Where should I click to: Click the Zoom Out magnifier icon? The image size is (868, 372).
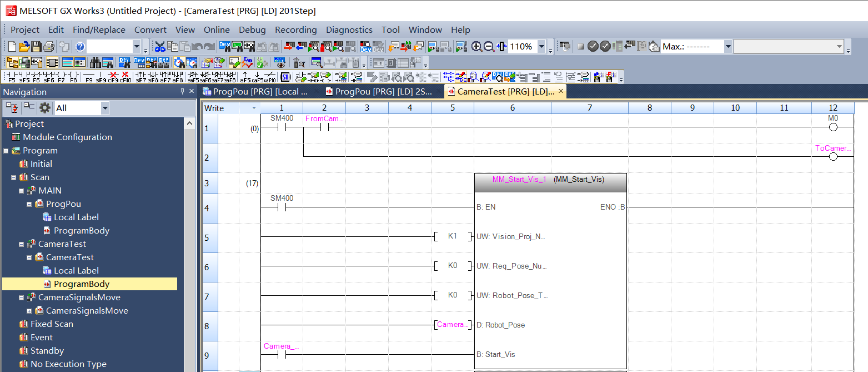click(489, 47)
